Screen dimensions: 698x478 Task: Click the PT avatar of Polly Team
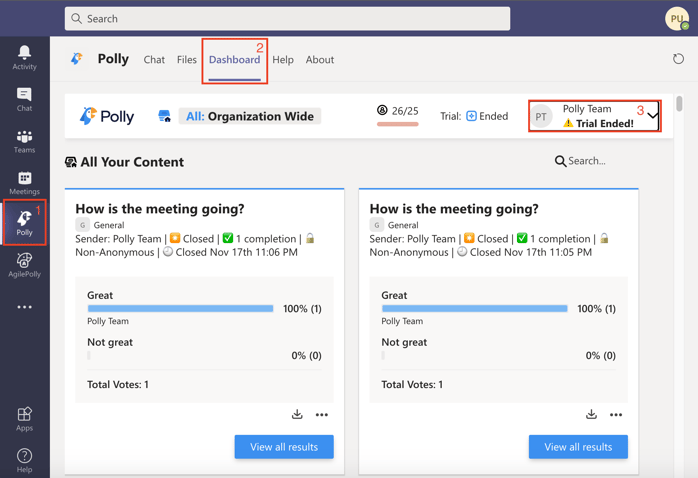click(x=541, y=117)
